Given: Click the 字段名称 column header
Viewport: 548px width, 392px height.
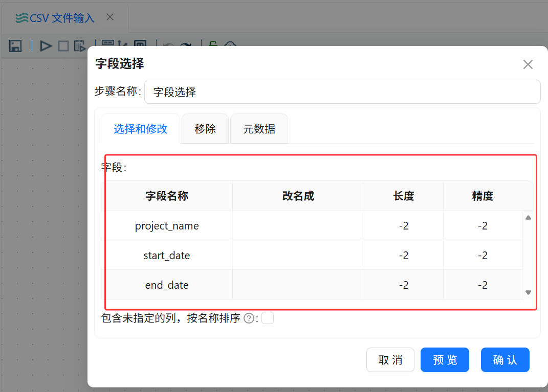Looking at the screenshot, I should (x=167, y=196).
